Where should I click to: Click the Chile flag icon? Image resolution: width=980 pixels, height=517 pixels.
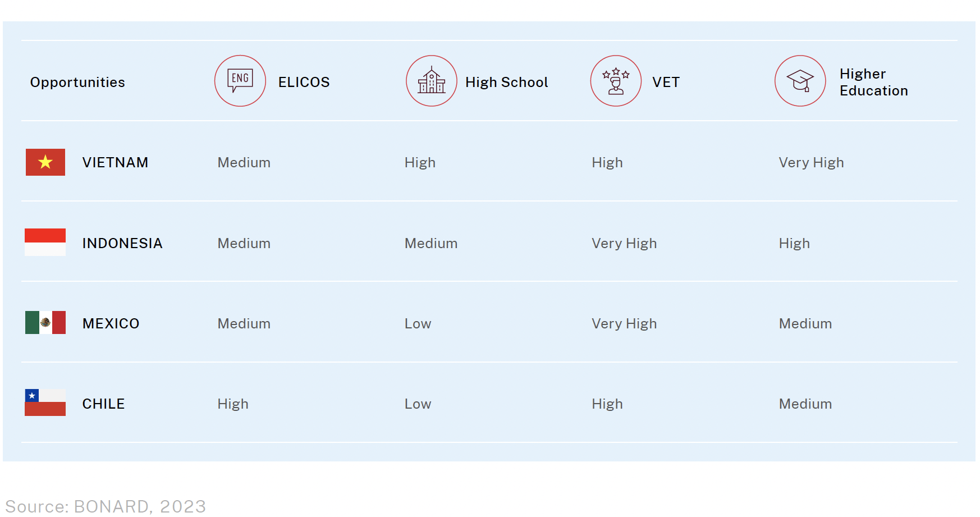tap(45, 402)
